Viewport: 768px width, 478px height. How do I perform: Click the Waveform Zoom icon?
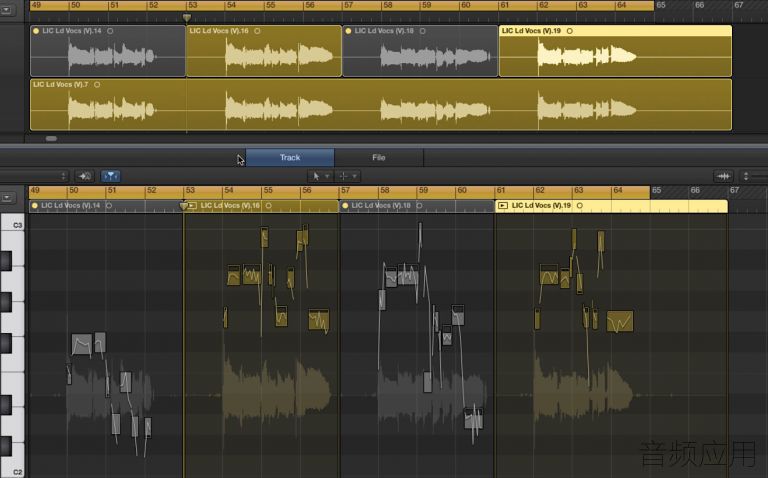(x=723, y=176)
